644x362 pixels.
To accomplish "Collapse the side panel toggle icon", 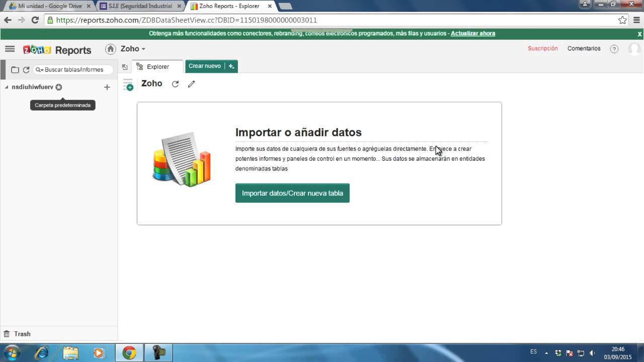I will pos(125,67).
